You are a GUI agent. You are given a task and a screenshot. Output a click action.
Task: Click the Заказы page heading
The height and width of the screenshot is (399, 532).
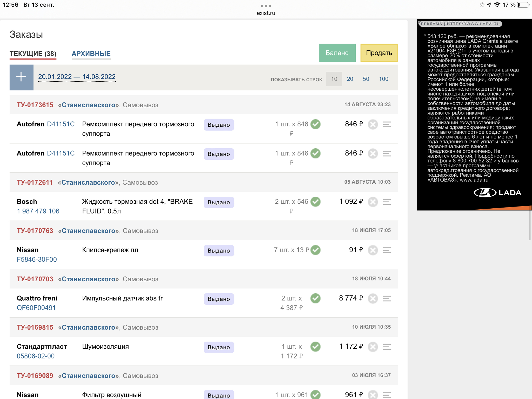26,35
